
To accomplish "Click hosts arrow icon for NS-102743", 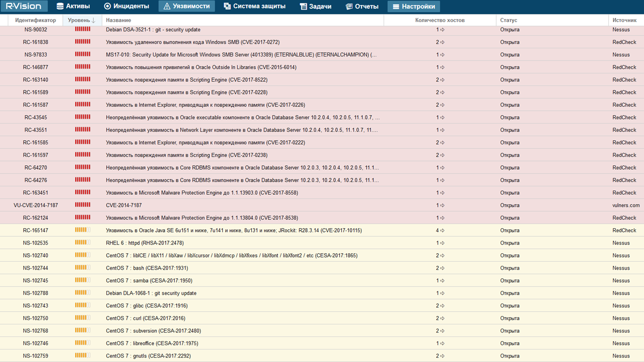I will [442, 306].
